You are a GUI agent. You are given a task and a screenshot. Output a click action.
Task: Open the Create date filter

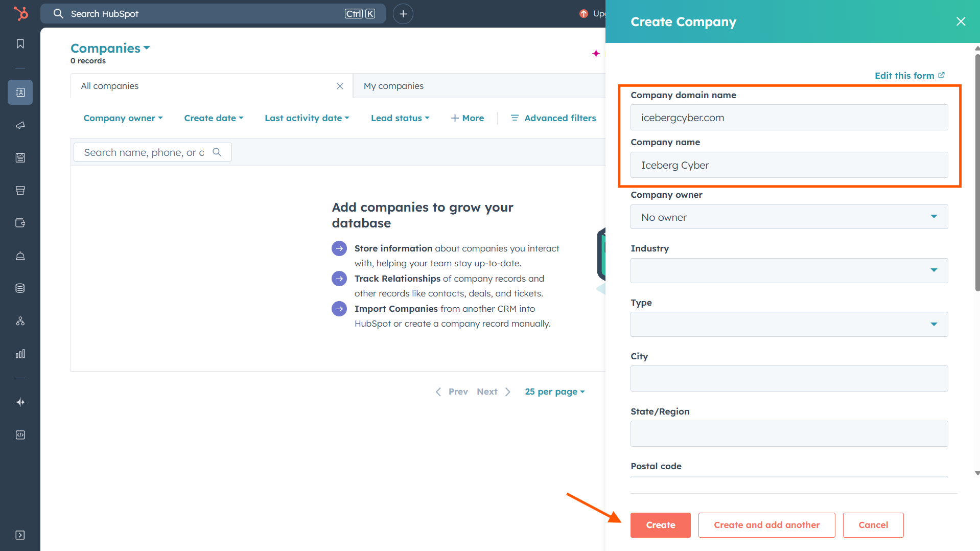click(214, 118)
